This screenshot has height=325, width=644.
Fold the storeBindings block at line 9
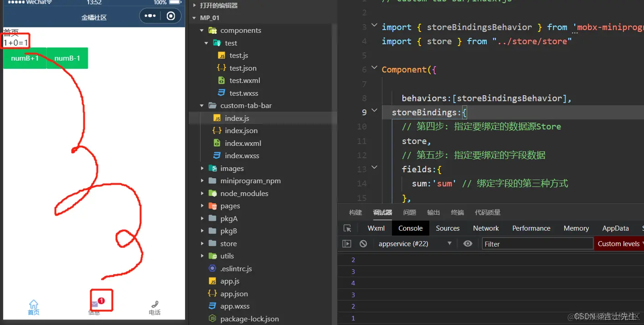point(374,110)
